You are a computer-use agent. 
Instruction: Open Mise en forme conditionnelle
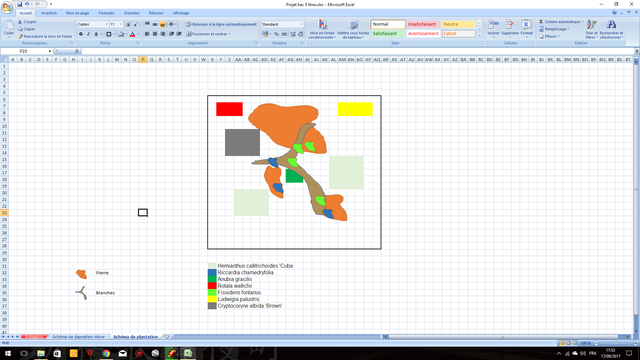pos(322,29)
